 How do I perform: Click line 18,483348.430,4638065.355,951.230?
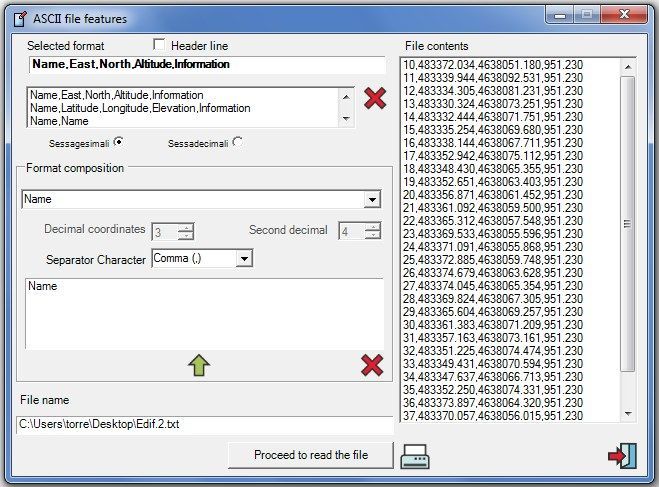[493, 169]
